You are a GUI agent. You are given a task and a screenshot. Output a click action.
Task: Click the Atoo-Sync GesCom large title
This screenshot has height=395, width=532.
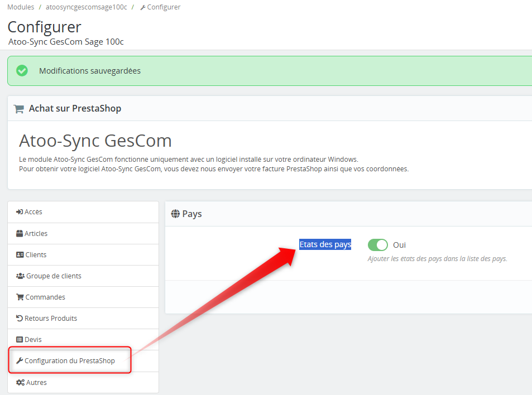click(95, 141)
